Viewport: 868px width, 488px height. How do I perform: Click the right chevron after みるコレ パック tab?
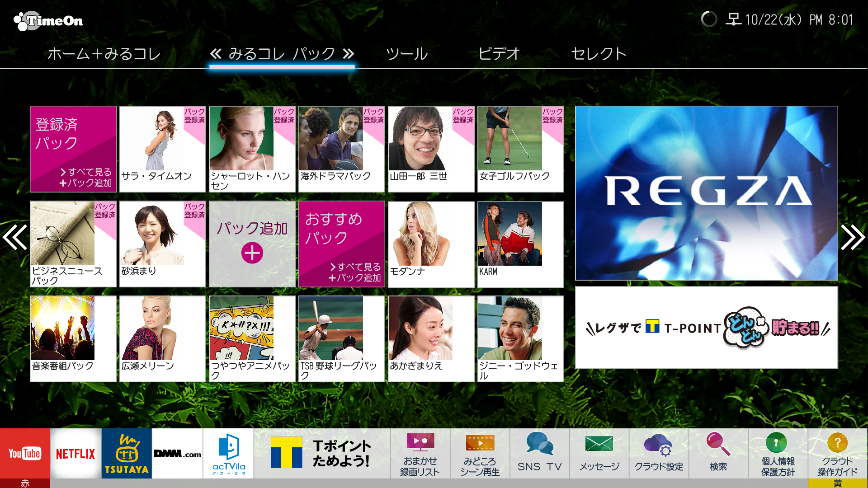(348, 54)
